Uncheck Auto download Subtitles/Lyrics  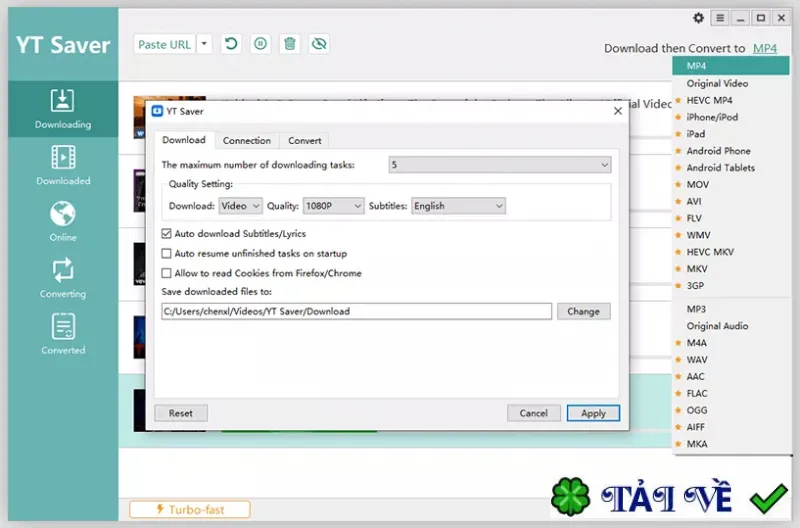pos(166,234)
